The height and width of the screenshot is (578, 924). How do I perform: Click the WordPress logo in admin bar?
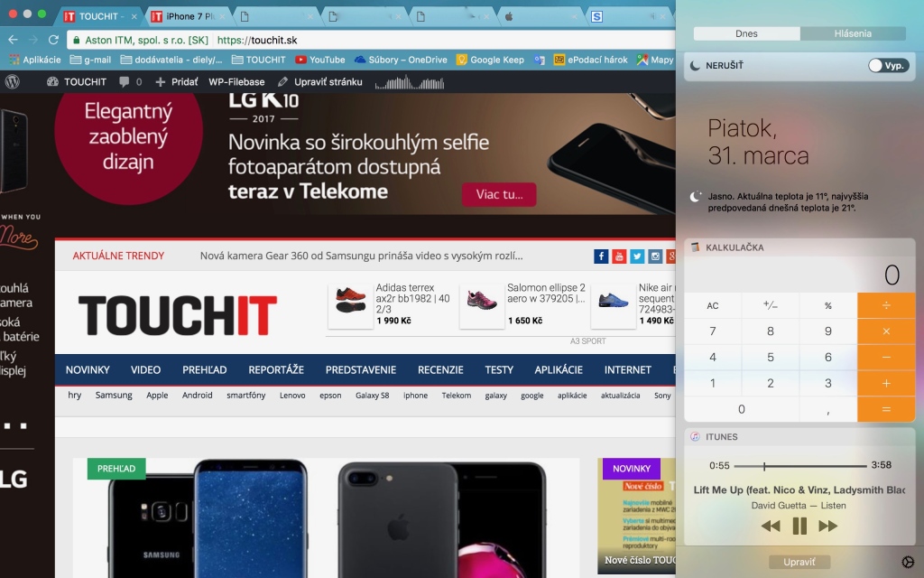13,81
